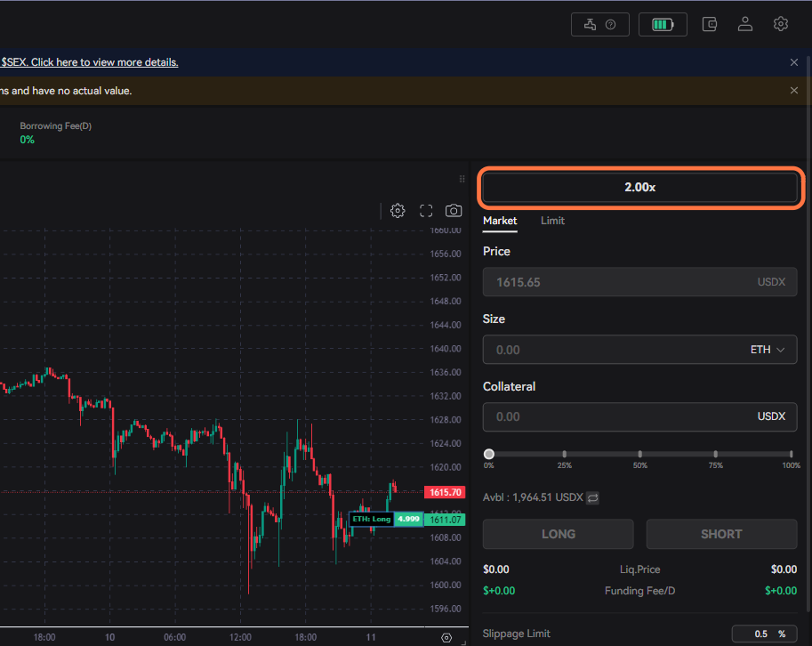Click the 1615.70 current price label
The width and height of the screenshot is (812, 646).
(x=445, y=492)
